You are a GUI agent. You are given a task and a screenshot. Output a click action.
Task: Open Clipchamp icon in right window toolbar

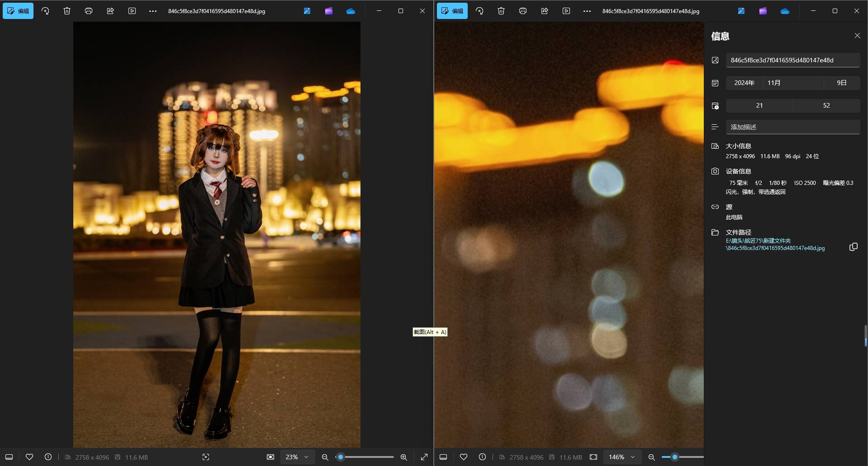pyautogui.click(x=763, y=11)
